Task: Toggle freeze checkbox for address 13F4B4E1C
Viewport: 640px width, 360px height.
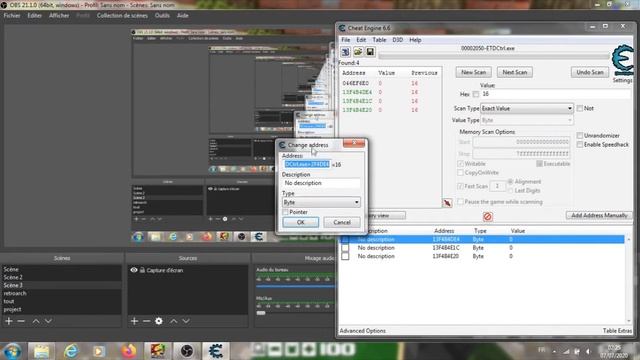Action: click(x=345, y=248)
